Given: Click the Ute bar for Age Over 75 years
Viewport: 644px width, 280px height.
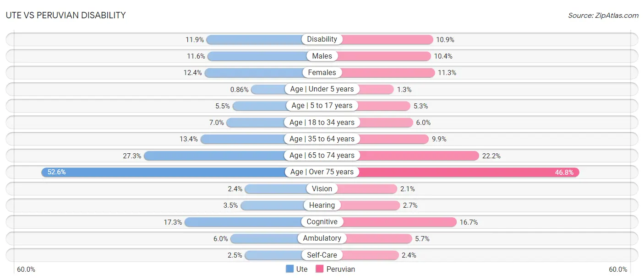Looking at the screenshot, I should click(x=165, y=172).
